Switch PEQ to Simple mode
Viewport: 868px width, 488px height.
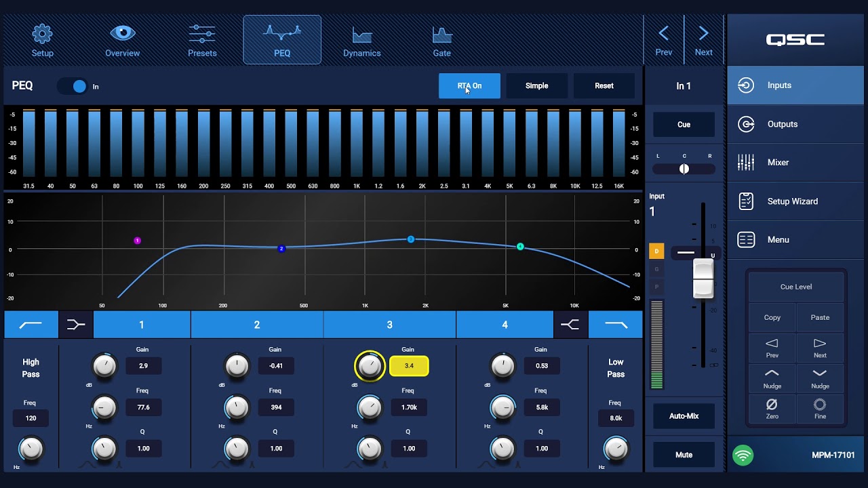536,86
